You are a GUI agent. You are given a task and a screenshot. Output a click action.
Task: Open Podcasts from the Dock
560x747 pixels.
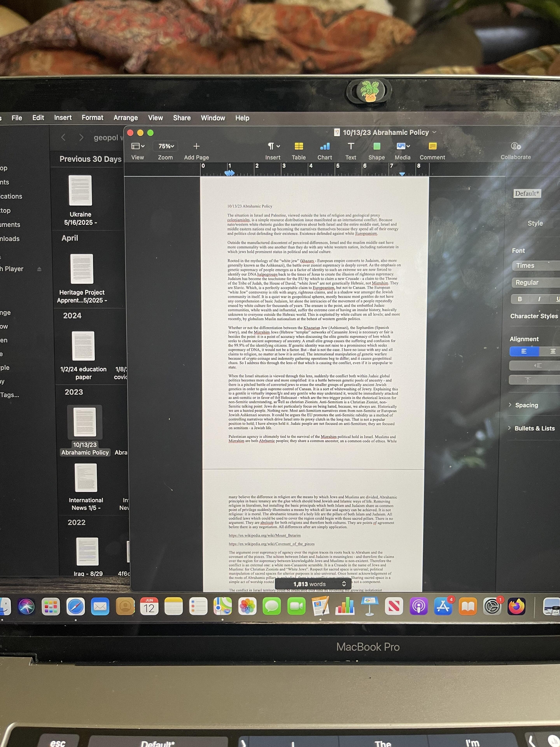419,607
